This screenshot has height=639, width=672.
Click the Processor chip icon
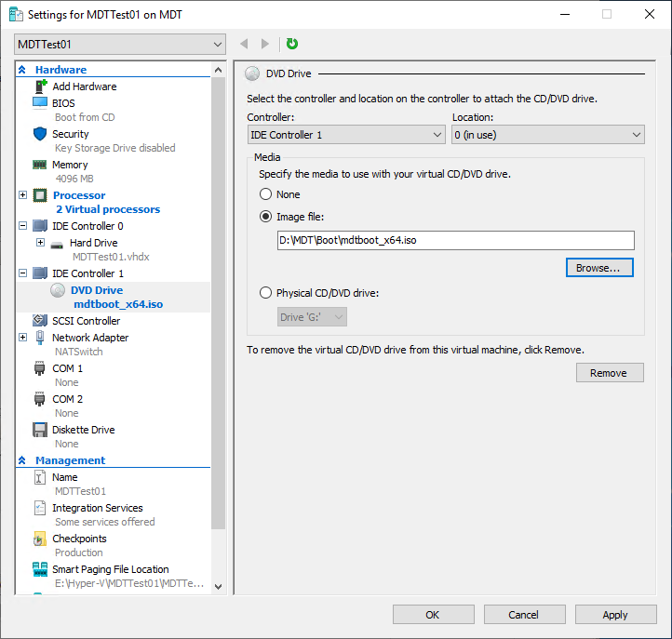(x=40, y=195)
